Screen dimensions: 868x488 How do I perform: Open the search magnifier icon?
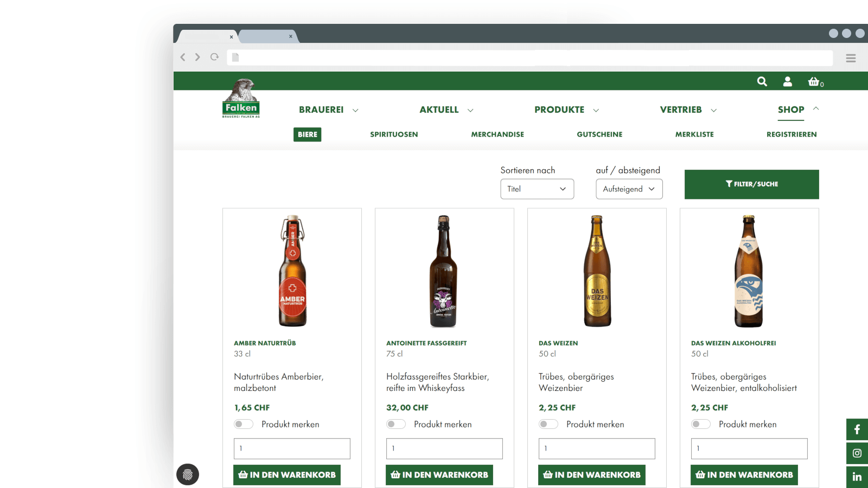(762, 81)
